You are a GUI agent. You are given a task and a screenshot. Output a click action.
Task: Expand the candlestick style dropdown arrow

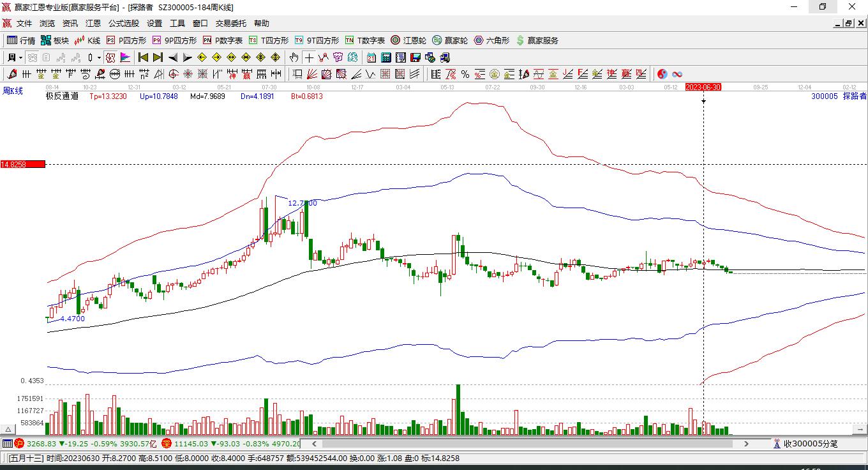click(99, 57)
